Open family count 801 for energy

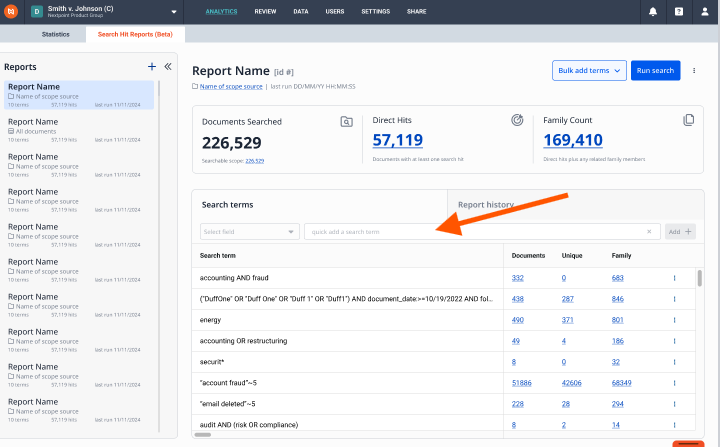coord(618,320)
